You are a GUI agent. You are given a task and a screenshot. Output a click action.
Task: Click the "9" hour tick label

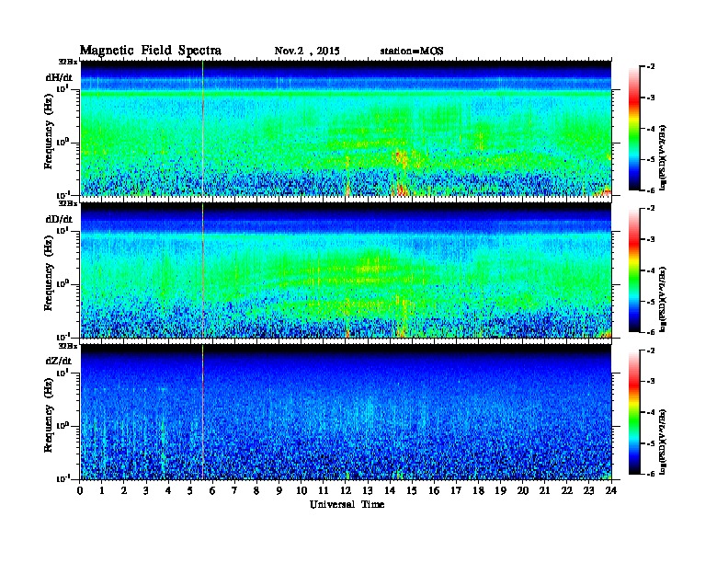(279, 491)
